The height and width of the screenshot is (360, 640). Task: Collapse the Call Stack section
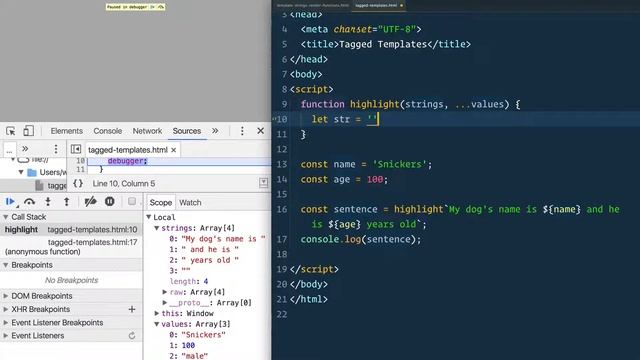click(x=6, y=217)
